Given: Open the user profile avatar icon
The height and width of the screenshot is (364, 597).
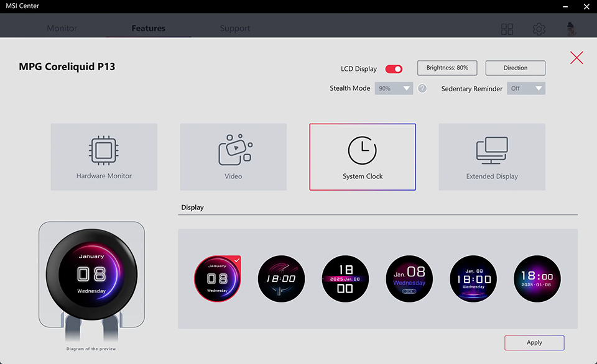Looking at the screenshot, I should pos(571,29).
